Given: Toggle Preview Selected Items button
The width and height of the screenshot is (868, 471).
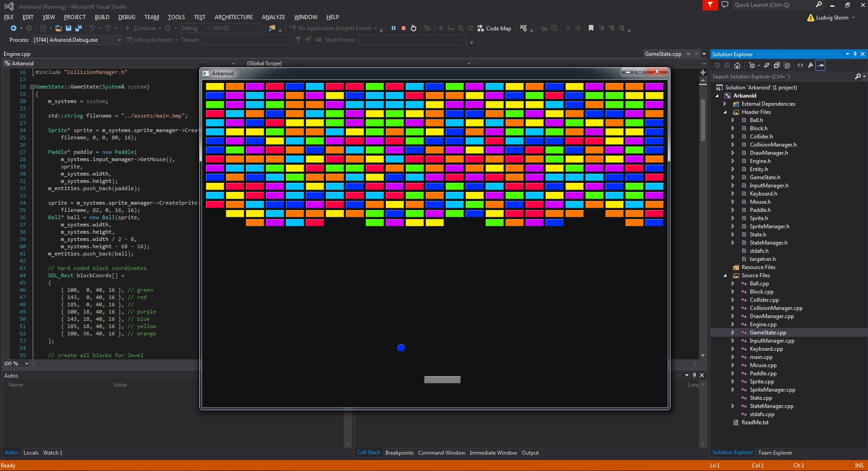Looking at the screenshot, I should [x=820, y=65].
